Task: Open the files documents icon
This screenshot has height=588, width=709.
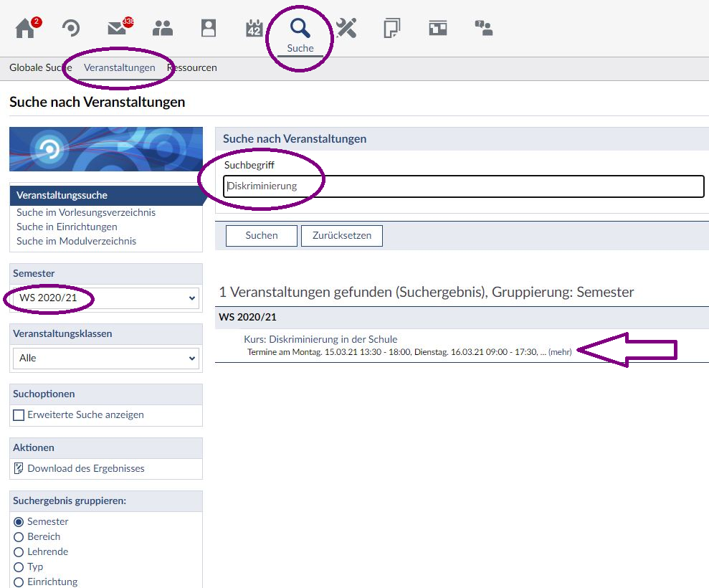Action: (391, 28)
